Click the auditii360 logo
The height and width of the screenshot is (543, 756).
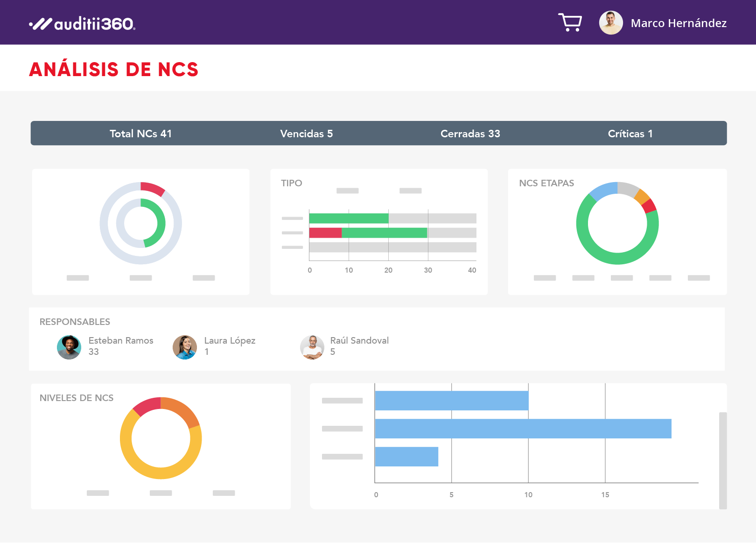[82, 23]
